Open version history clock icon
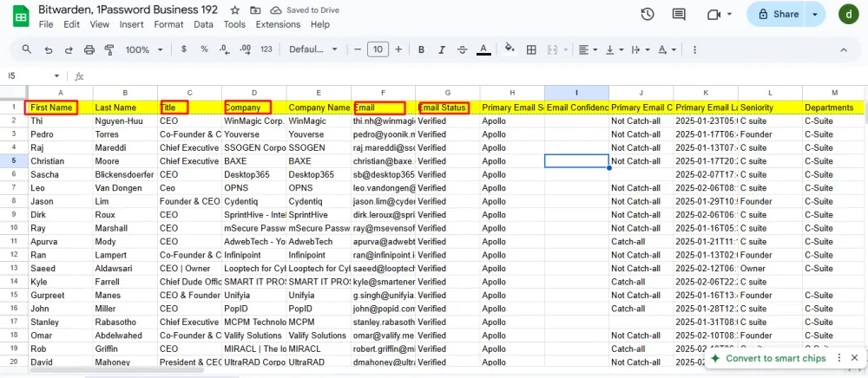The width and height of the screenshot is (868, 378). 648,15
